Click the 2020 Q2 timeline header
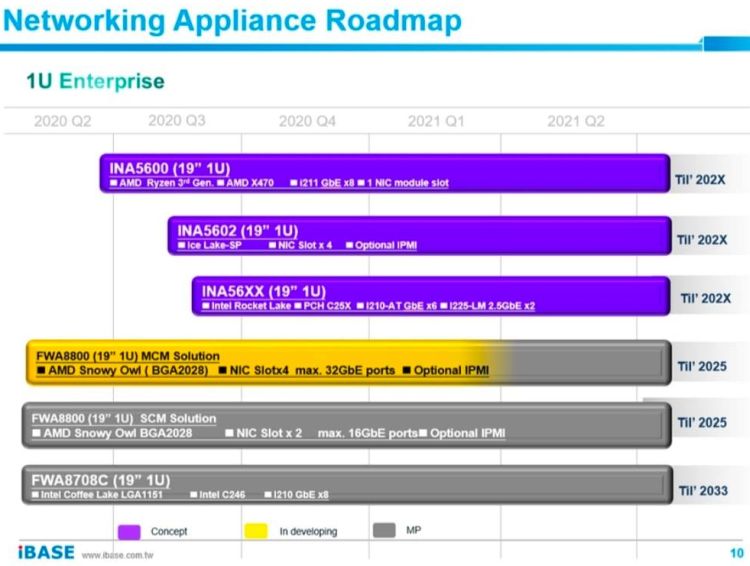 point(63,121)
